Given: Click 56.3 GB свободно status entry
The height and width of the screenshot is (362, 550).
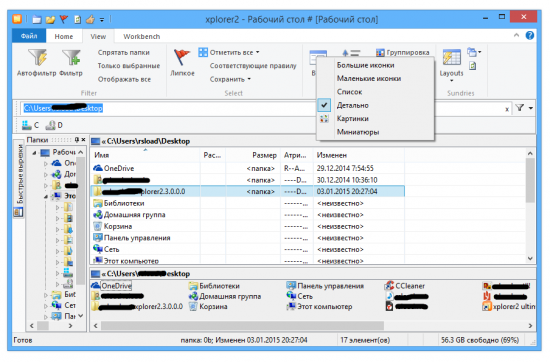Looking at the screenshot, I should pos(480,340).
